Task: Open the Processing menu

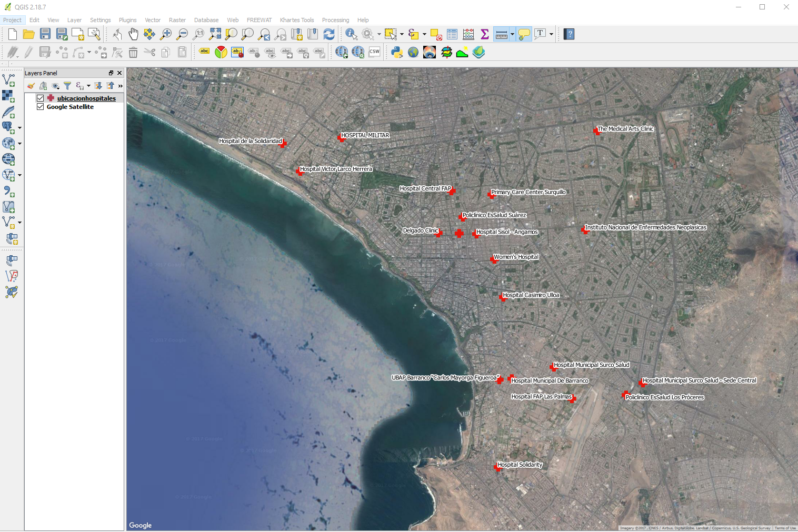Action: pyautogui.click(x=335, y=20)
